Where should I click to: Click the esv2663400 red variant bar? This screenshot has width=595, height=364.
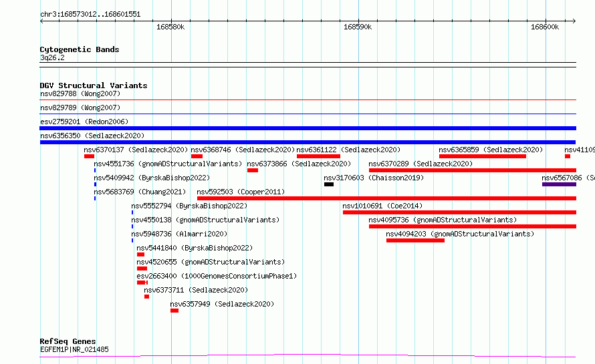click(x=142, y=283)
